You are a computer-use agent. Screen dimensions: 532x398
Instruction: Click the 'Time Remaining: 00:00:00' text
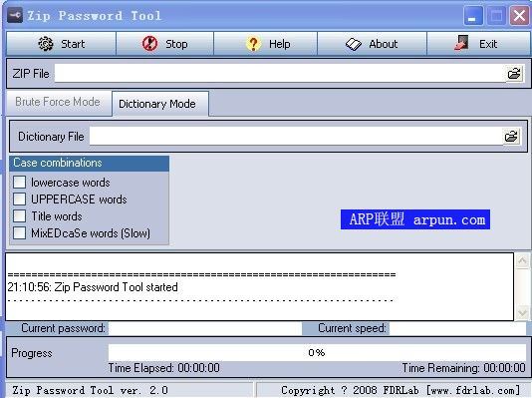coord(464,368)
